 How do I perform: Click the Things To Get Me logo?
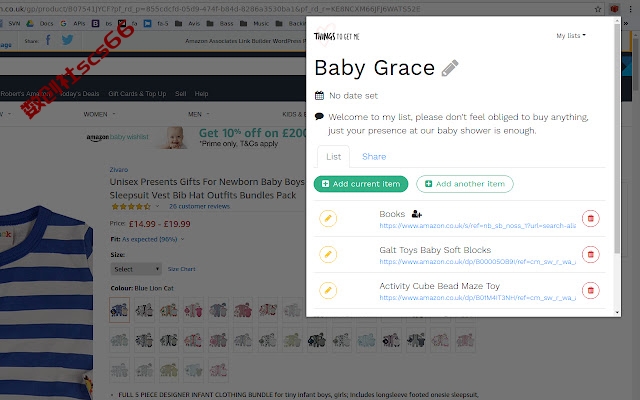pos(336,36)
